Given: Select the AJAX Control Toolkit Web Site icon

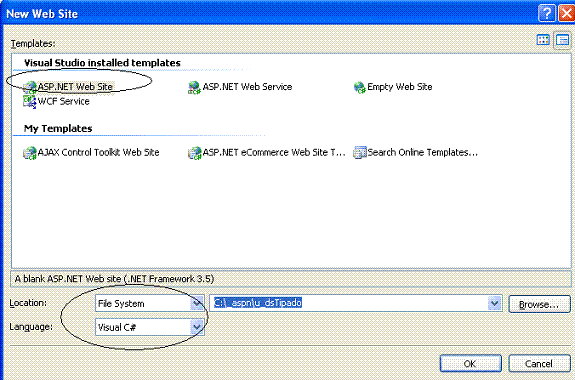Looking at the screenshot, I should (x=30, y=153).
